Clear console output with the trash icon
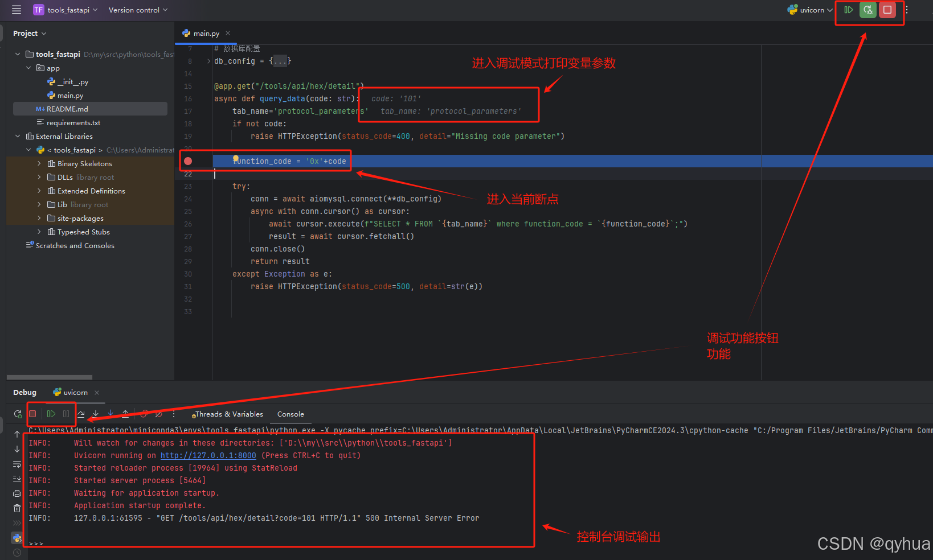 pos(17,508)
